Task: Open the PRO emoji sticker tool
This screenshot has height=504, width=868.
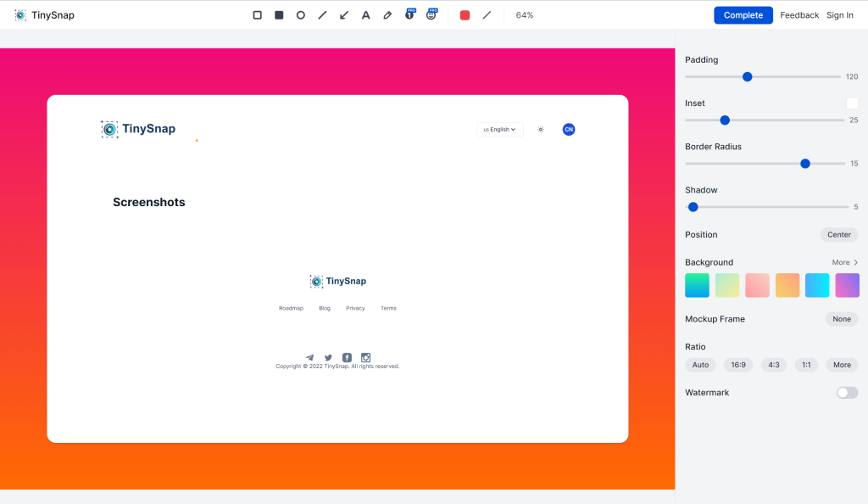Action: click(431, 15)
